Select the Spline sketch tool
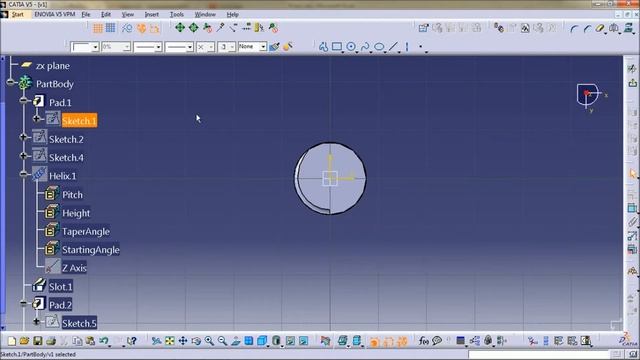The height and width of the screenshot is (360, 640). click(364, 47)
